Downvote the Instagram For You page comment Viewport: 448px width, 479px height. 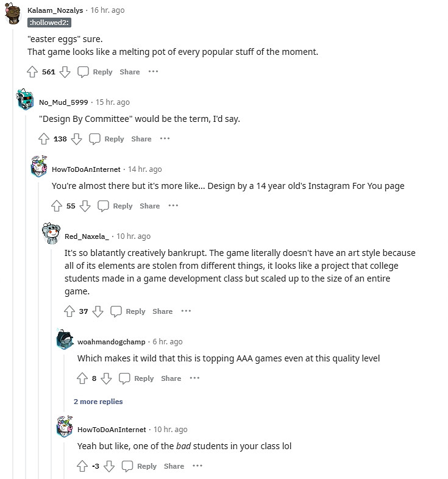[85, 206]
